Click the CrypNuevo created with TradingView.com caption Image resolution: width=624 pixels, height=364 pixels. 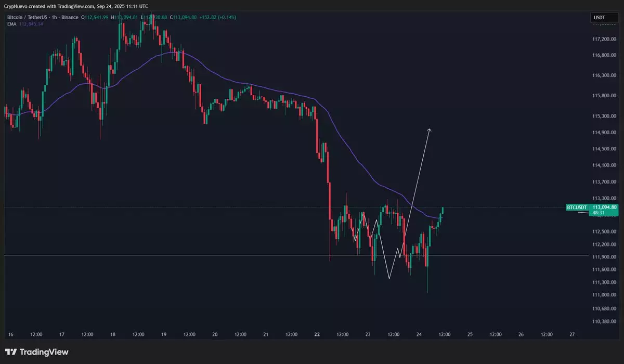click(x=77, y=6)
